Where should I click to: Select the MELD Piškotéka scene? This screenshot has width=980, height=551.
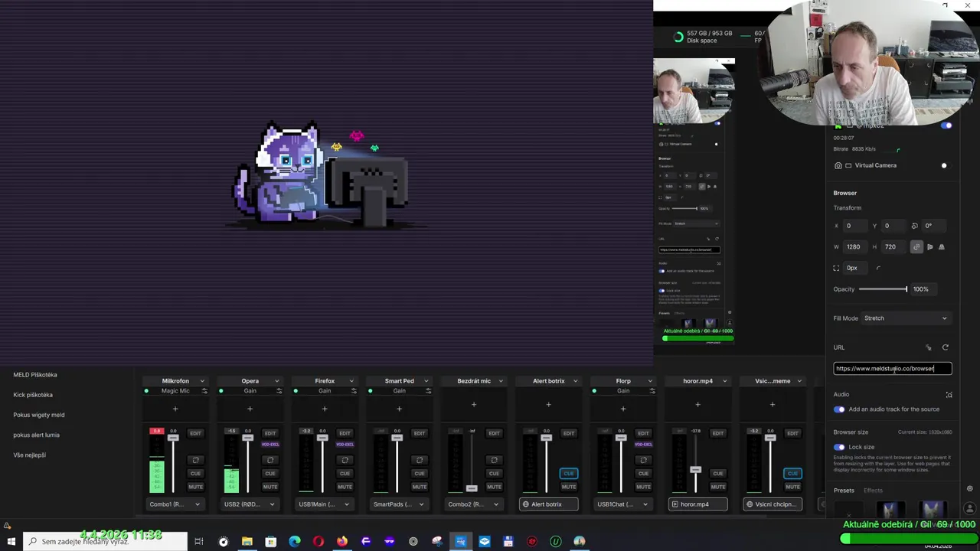click(35, 375)
